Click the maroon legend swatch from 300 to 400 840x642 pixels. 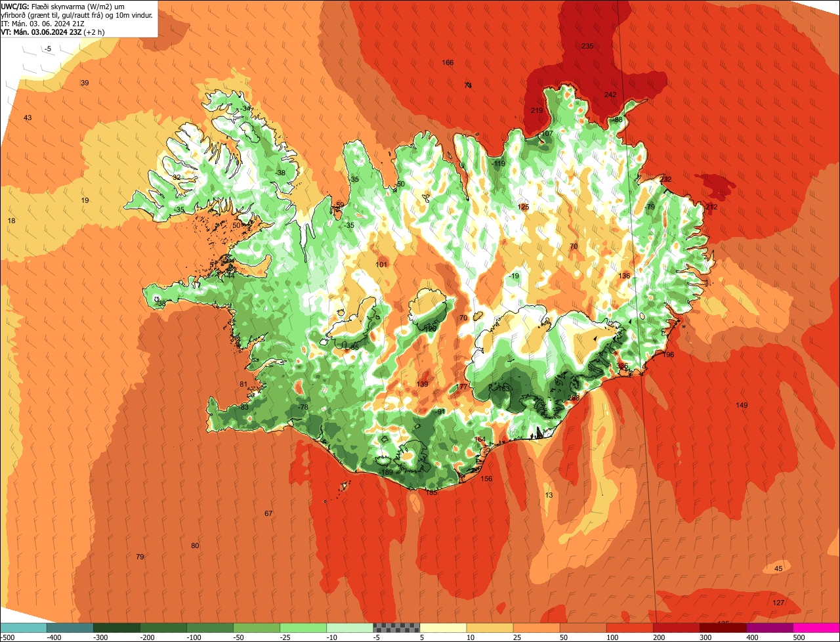tap(723, 628)
